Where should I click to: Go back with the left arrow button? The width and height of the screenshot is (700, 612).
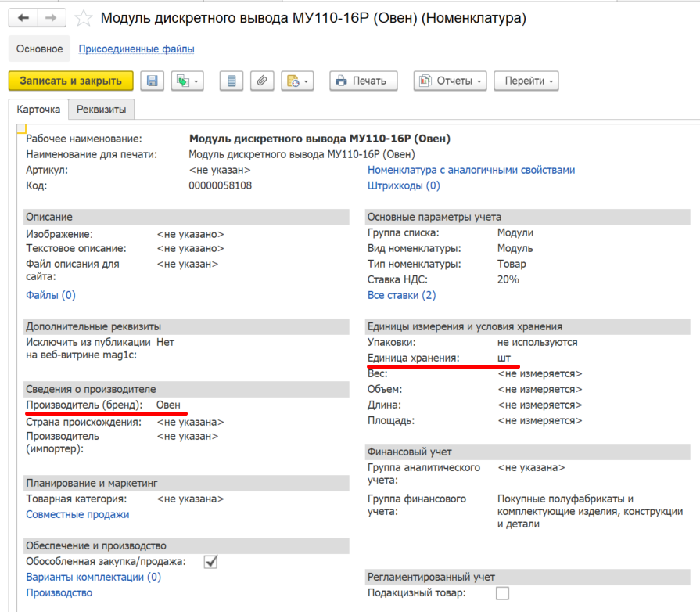coord(23,18)
